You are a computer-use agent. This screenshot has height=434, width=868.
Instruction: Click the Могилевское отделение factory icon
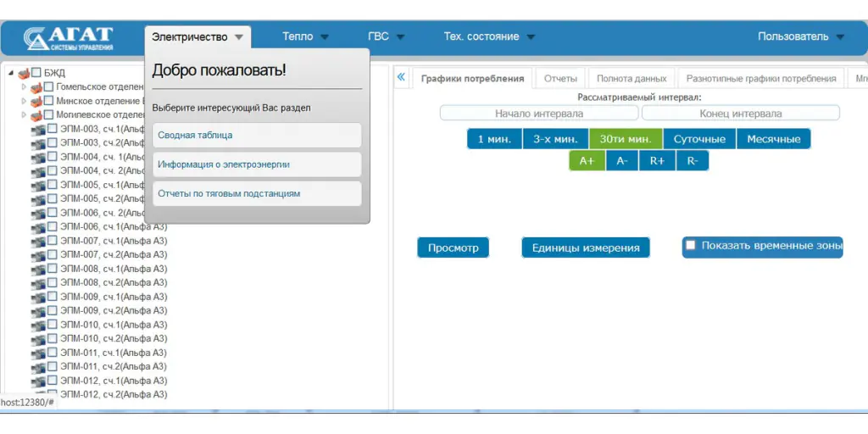36,115
